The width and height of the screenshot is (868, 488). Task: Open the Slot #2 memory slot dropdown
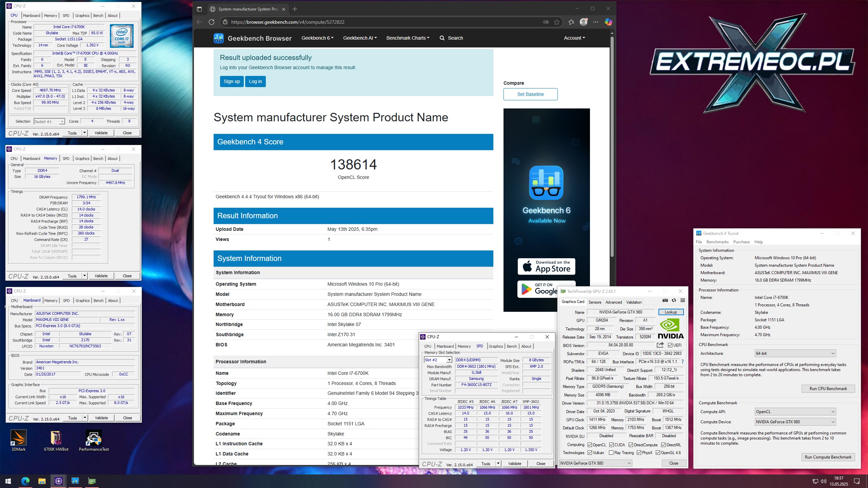tap(438, 360)
